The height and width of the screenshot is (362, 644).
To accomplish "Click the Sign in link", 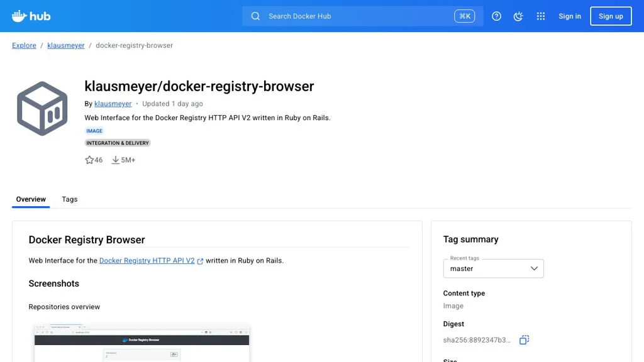I will pyautogui.click(x=570, y=16).
